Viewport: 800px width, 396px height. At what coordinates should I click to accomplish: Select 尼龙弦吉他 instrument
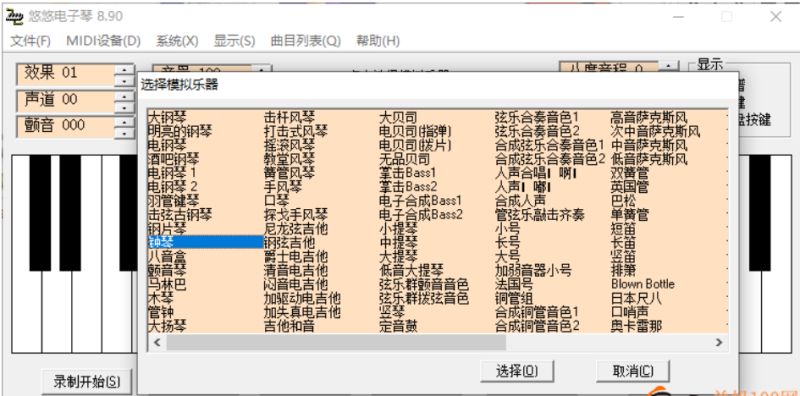[296, 228]
